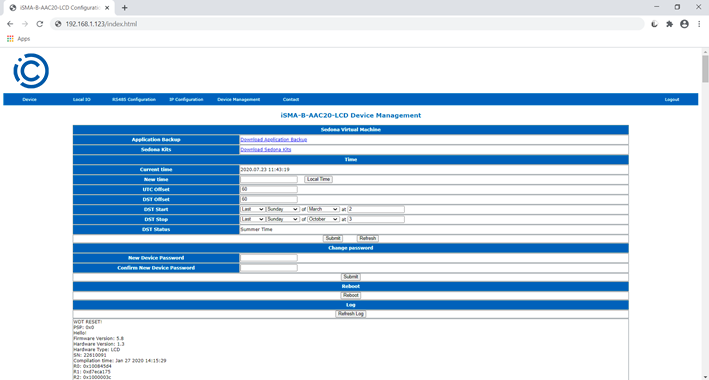The width and height of the screenshot is (709, 380).
Task: Click the Hardware Type: LCD log line
Action: coord(97,350)
